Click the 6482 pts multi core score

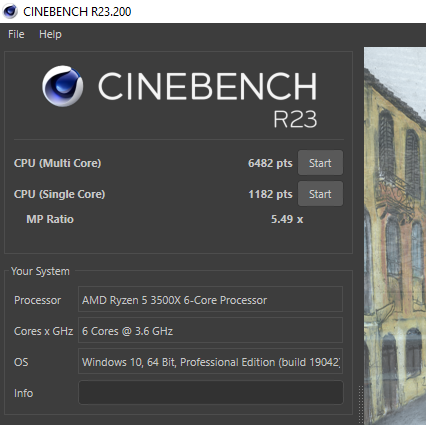click(270, 163)
